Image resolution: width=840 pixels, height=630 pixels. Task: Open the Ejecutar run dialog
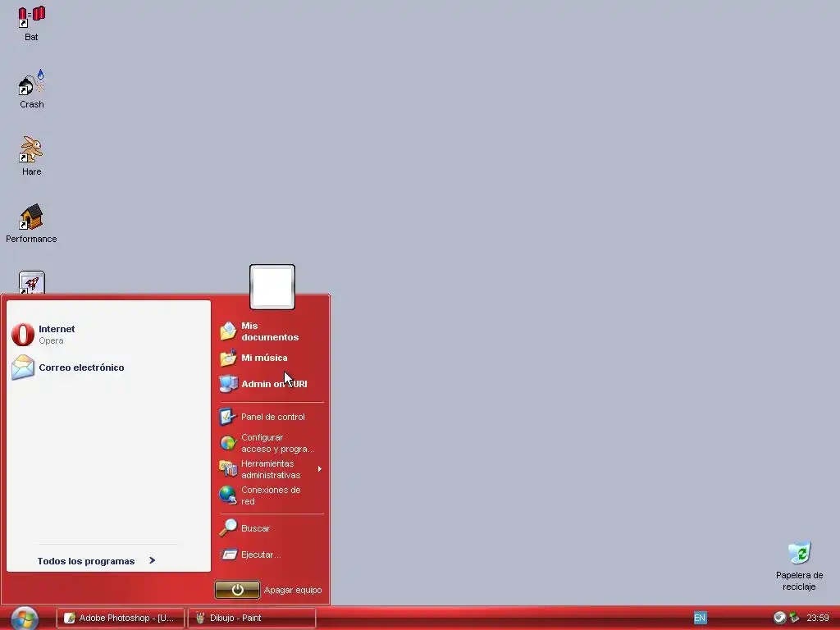tap(271, 555)
